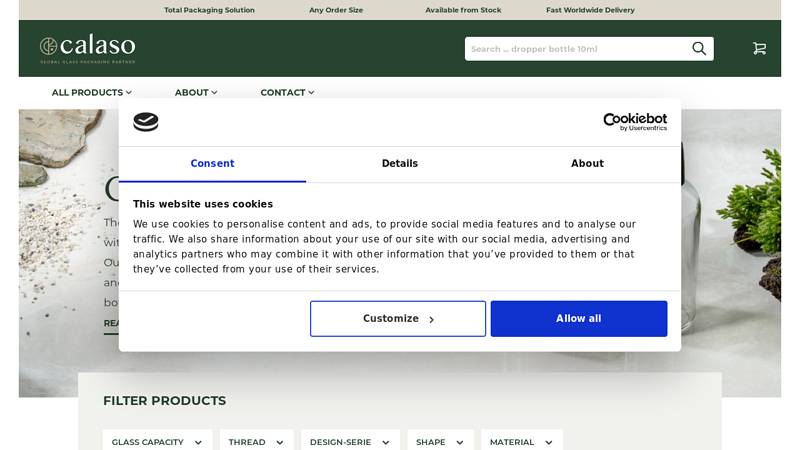The width and height of the screenshot is (800, 450).
Task: Select the Consent tab
Action: click(x=212, y=164)
